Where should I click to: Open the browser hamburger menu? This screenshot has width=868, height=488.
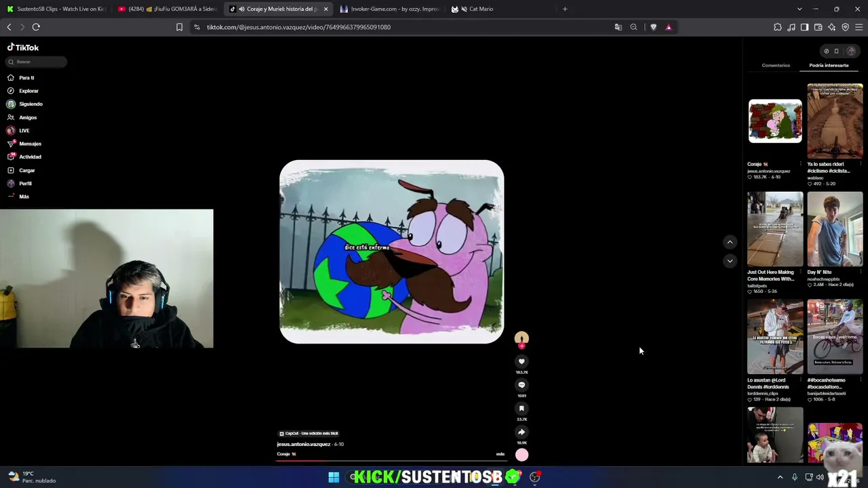[859, 27]
